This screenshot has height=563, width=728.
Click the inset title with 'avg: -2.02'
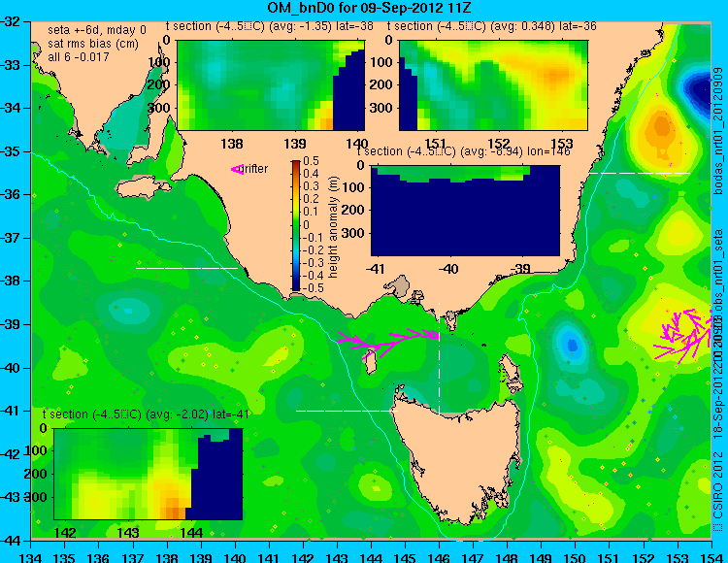point(146,414)
